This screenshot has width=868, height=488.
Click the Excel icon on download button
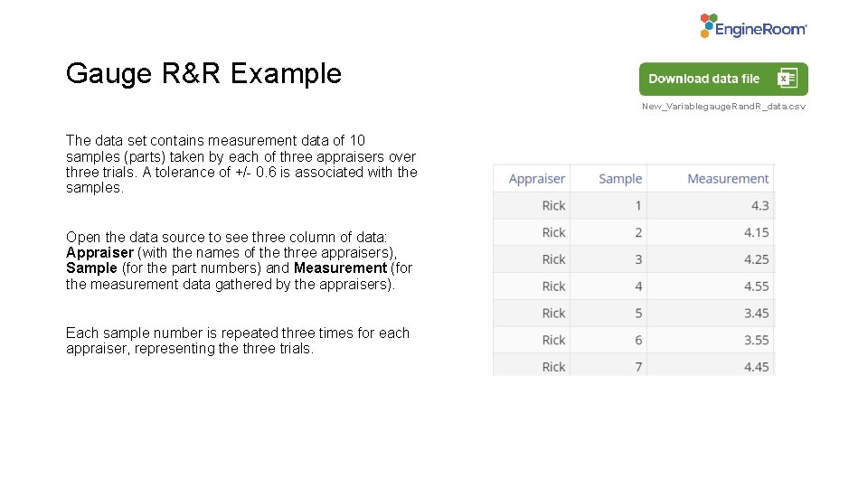[788, 79]
